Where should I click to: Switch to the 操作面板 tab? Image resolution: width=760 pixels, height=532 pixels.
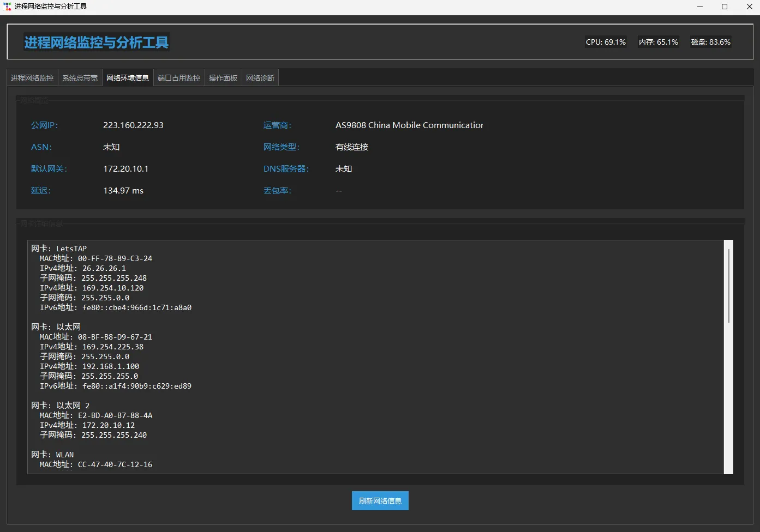[223, 78]
